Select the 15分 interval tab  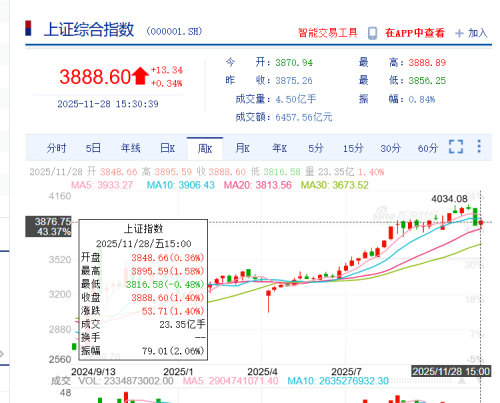pyautogui.click(x=353, y=148)
